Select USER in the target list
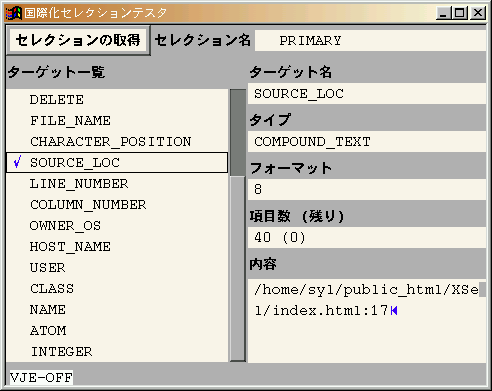The width and height of the screenshot is (492, 391). pos(117,268)
